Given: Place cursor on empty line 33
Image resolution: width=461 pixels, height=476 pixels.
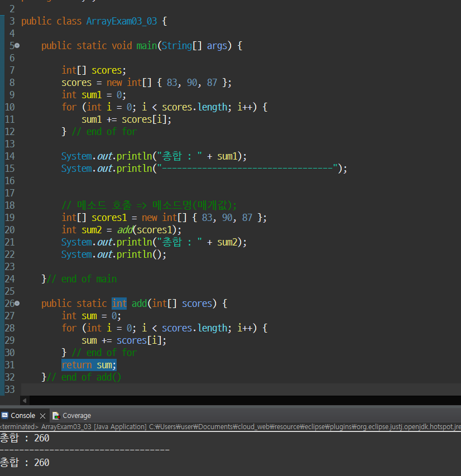Looking at the screenshot, I should [241, 389].
